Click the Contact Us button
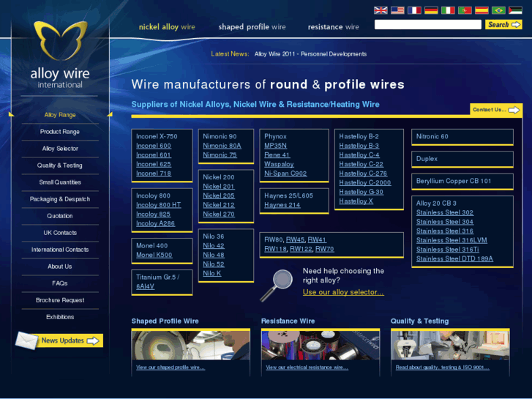 point(496,110)
